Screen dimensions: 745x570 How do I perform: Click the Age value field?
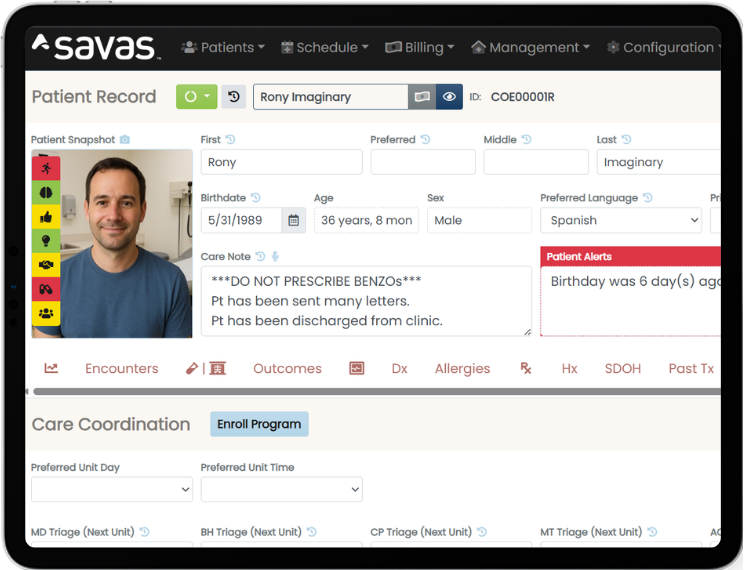point(366,220)
